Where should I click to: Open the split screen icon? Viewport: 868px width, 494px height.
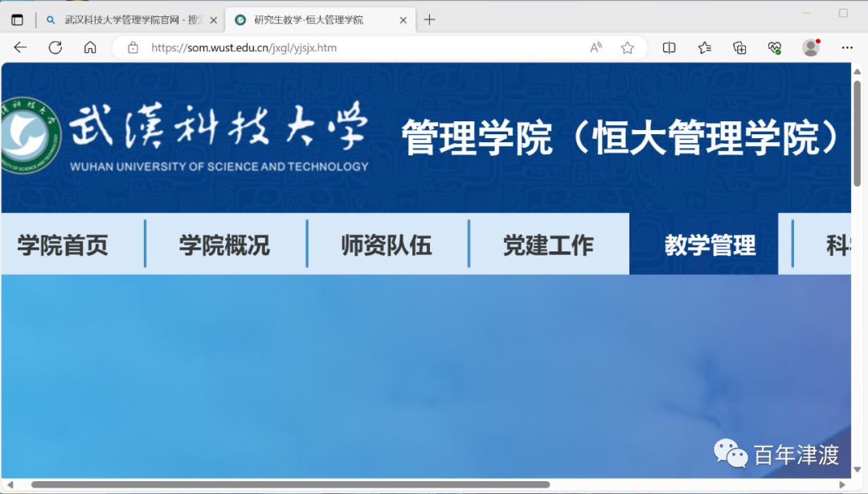[669, 47]
